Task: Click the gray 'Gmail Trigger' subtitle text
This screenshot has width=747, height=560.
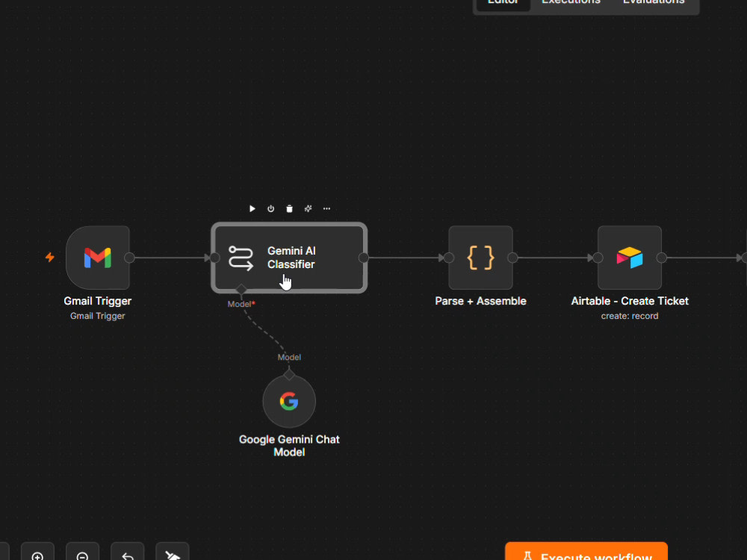Action: [x=98, y=316]
